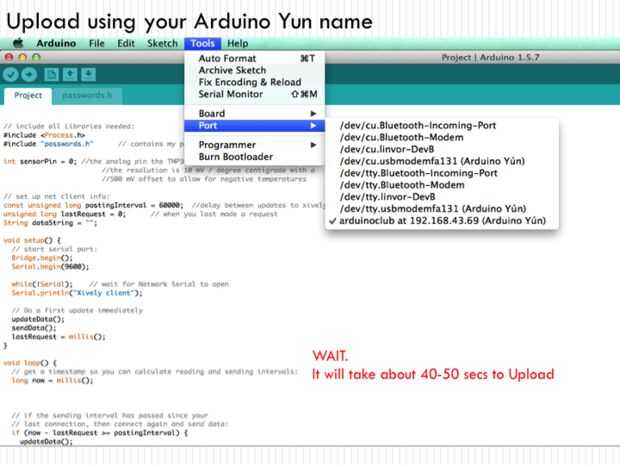
Task: Select /dev/cu.usbmodemfa131 Arduino Yún port
Action: point(442,161)
